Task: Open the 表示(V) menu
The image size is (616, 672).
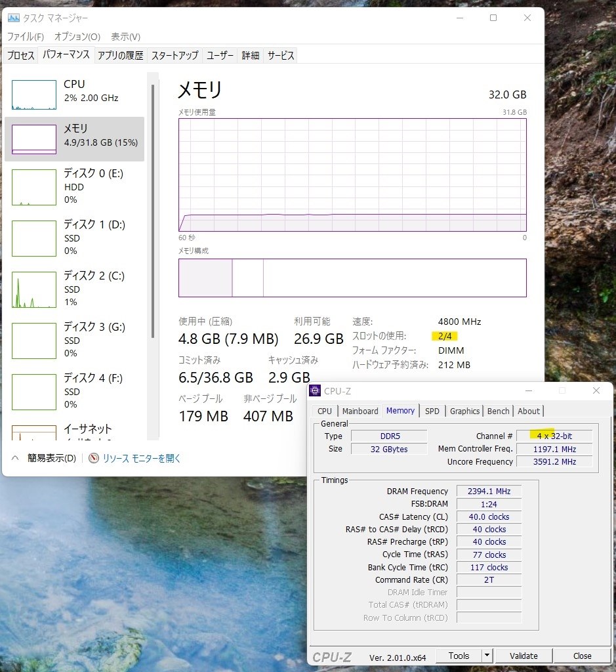Action: click(x=125, y=37)
